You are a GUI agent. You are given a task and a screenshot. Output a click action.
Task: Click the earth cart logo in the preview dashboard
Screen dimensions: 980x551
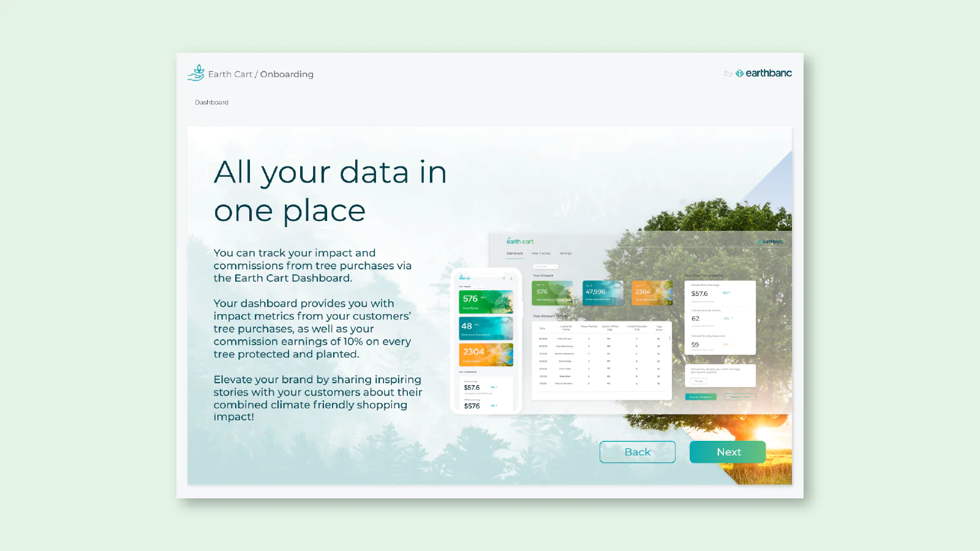click(x=520, y=241)
